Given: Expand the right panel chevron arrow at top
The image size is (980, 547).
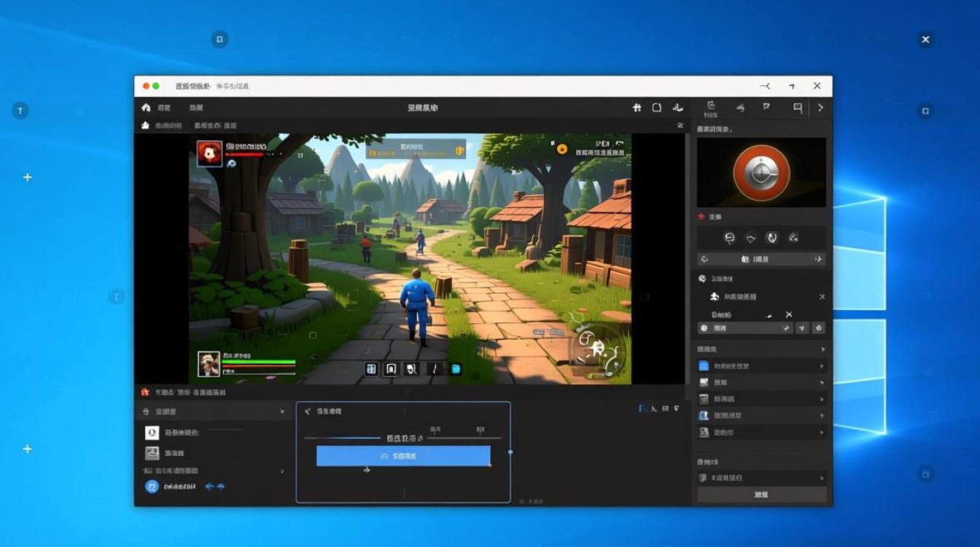Looking at the screenshot, I should [x=820, y=108].
